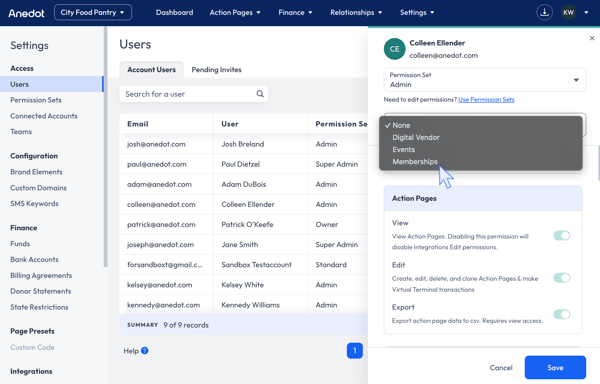Open Brand Elements in sidebar

coord(36,172)
